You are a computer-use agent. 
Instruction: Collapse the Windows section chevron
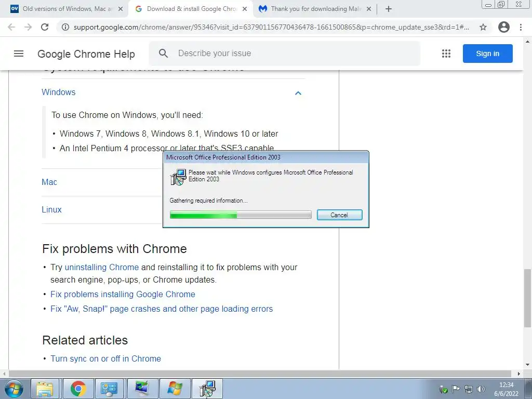tap(298, 93)
